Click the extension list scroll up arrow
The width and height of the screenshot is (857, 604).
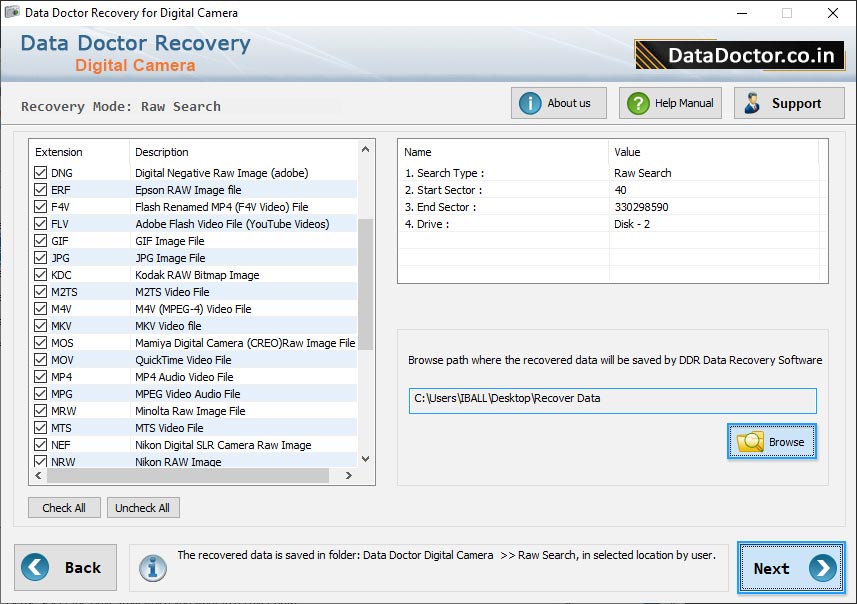[366, 149]
